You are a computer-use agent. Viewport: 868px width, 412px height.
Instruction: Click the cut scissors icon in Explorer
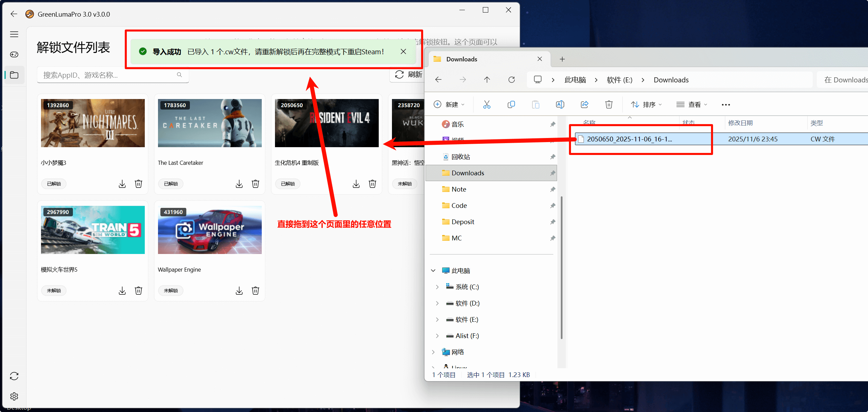click(487, 104)
